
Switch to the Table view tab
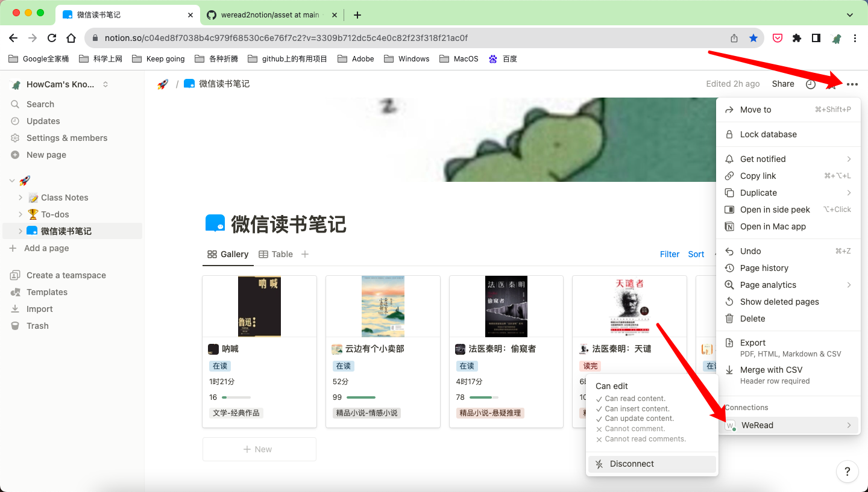[276, 254]
